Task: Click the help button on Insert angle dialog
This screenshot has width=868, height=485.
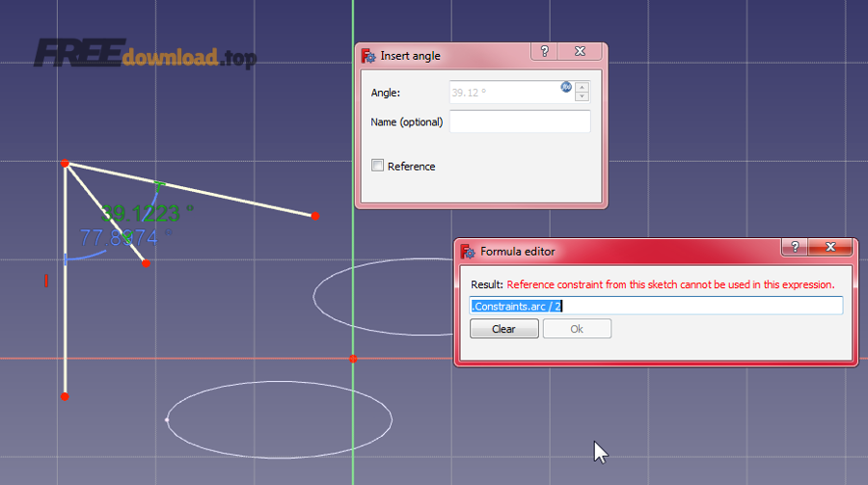Action: pyautogui.click(x=544, y=52)
